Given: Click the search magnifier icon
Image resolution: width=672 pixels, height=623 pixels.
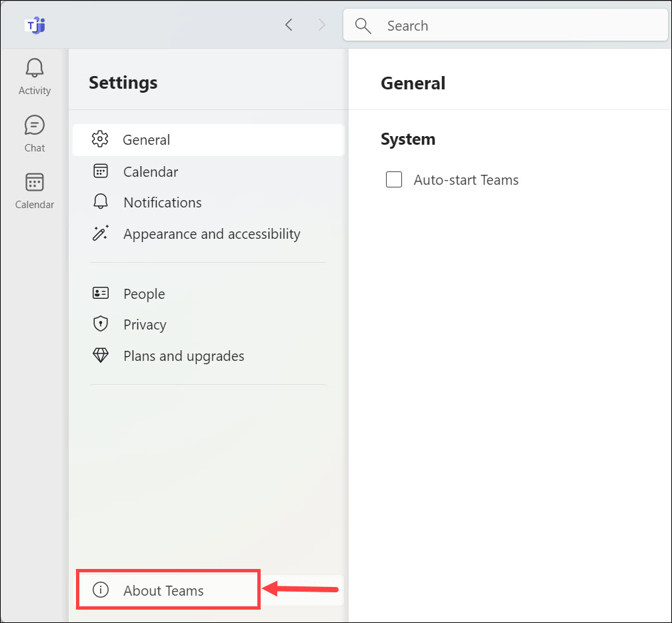Looking at the screenshot, I should (x=363, y=25).
